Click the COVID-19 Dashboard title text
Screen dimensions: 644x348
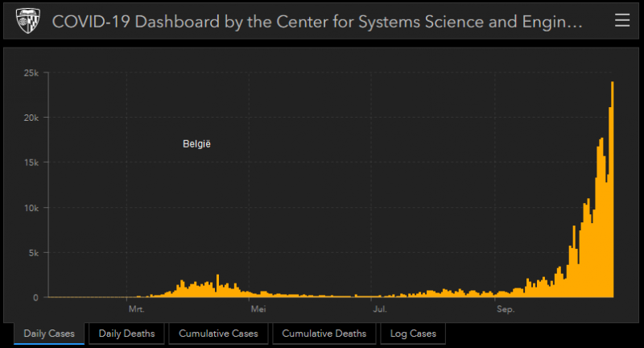[316, 21]
